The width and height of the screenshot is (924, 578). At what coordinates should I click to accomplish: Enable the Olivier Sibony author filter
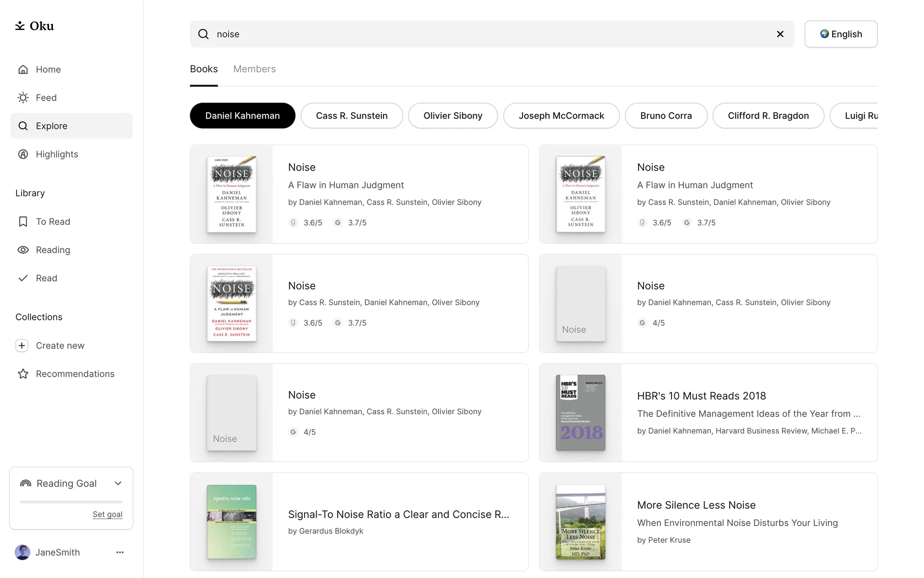coord(453,116)
